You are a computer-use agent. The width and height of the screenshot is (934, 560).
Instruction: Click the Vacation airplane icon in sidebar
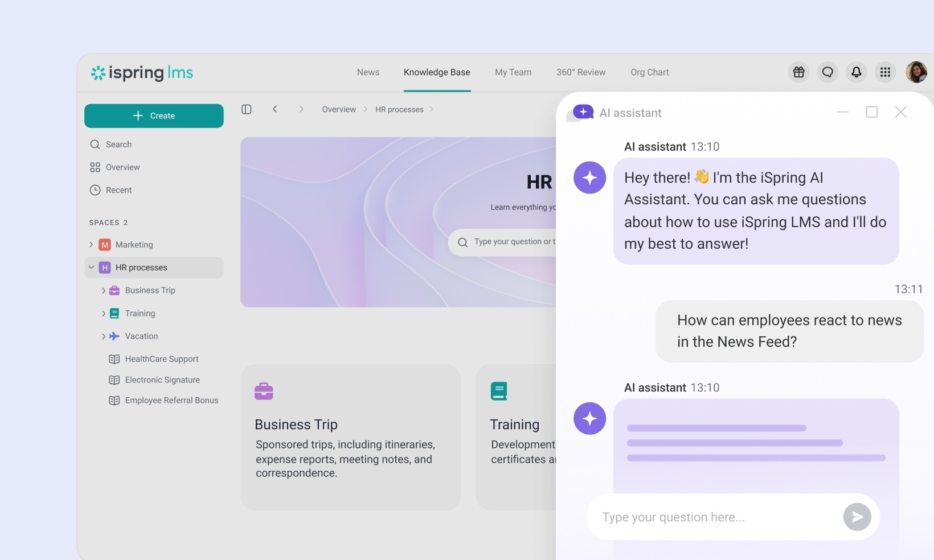tap(114, 336)
